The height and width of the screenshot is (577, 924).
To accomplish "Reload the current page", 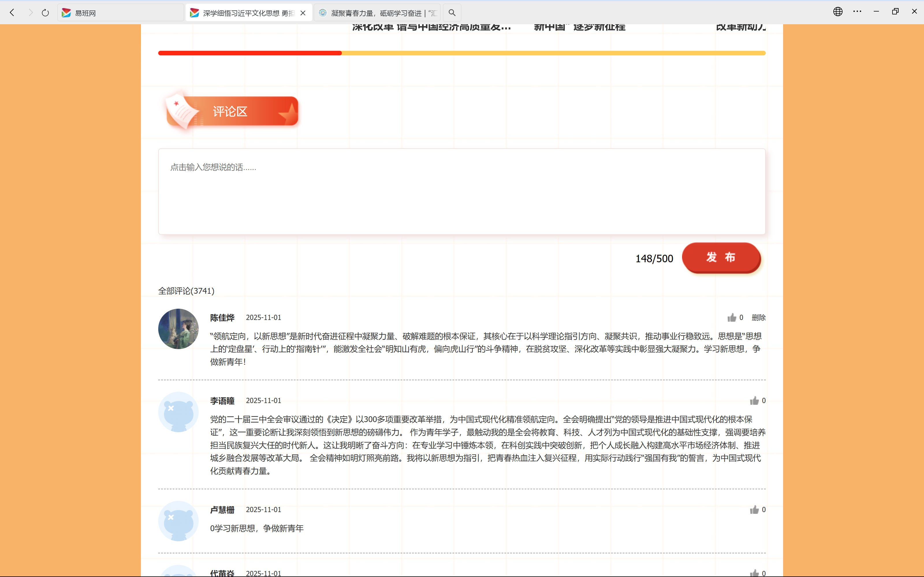I will [45, 13].
